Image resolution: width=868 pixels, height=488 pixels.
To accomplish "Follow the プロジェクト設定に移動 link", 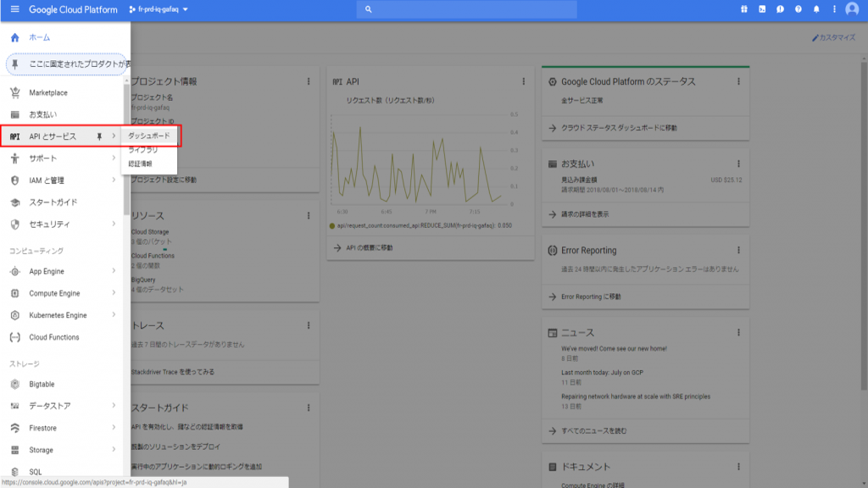I will pos(164,180).
